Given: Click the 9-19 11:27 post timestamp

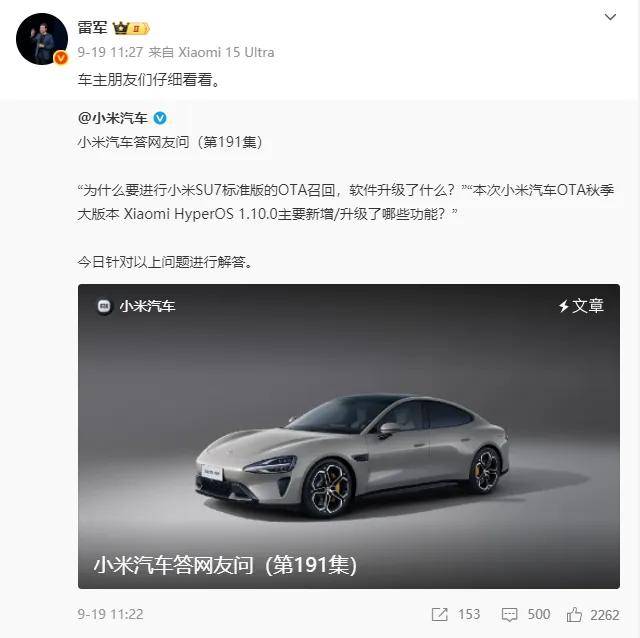Looking at the screenshot, I should pos(110,52).
